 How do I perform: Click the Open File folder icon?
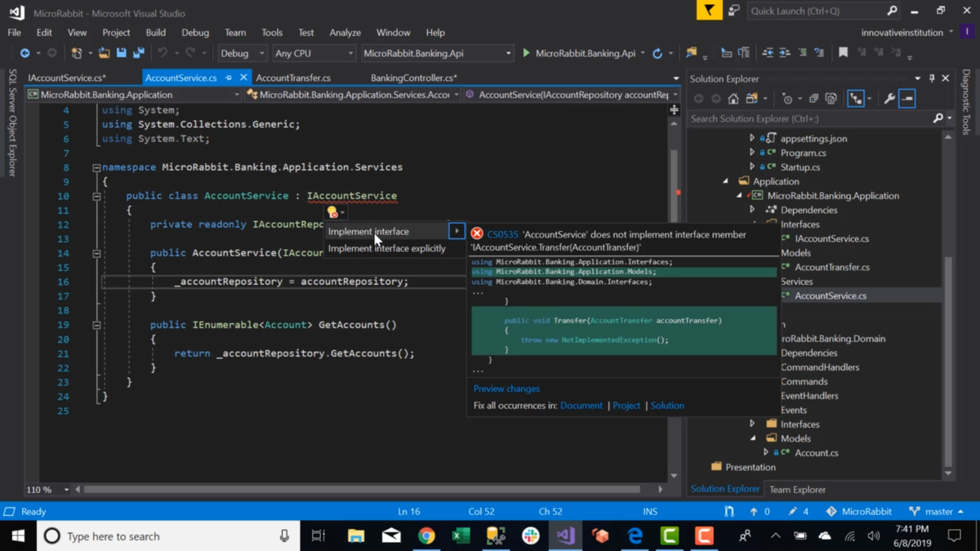(x=104, y=53)
